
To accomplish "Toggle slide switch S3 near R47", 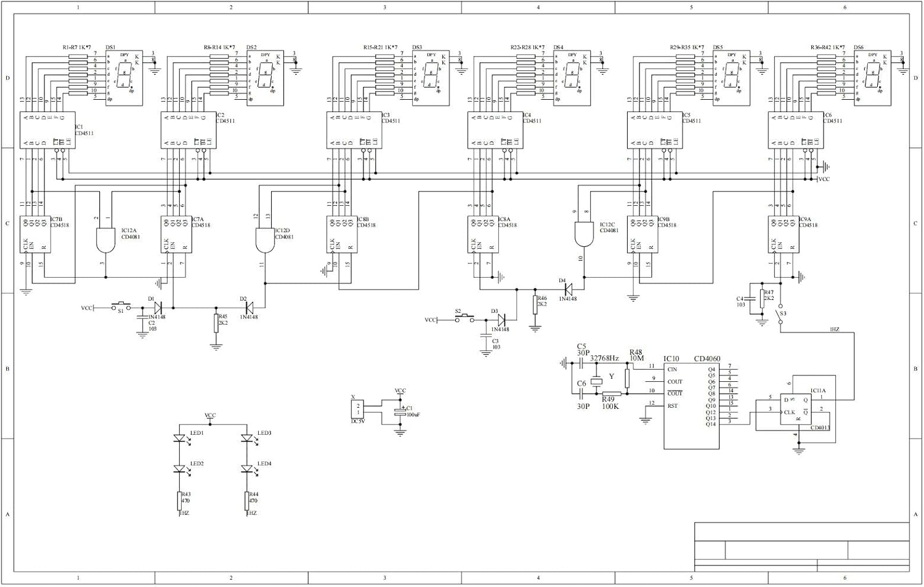I will (x=779, y=314).
